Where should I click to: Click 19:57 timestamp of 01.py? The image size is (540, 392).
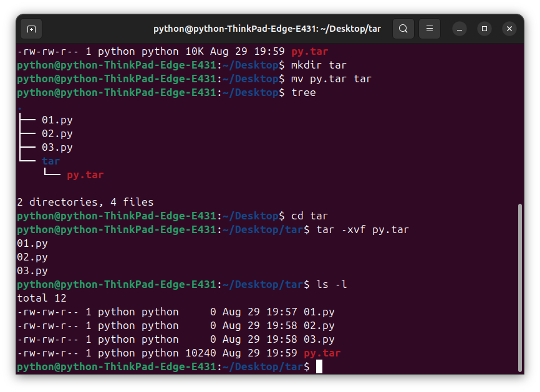(282, 312)
